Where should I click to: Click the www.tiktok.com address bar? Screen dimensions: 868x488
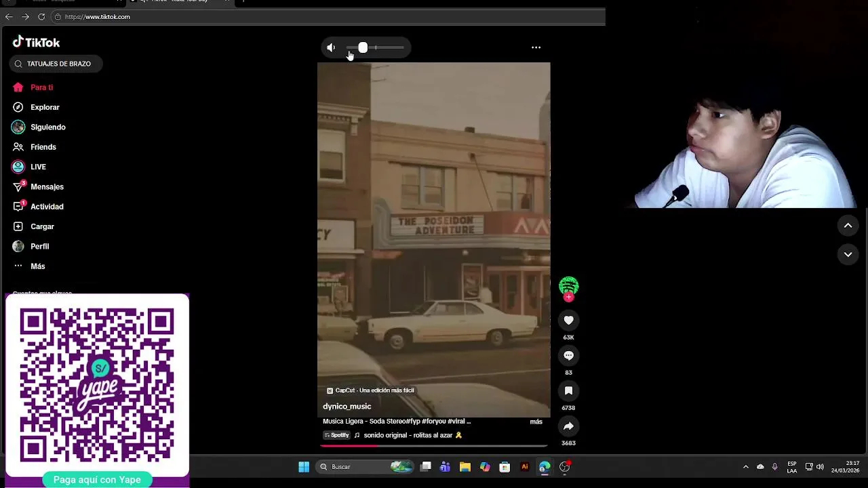point(327,17)
